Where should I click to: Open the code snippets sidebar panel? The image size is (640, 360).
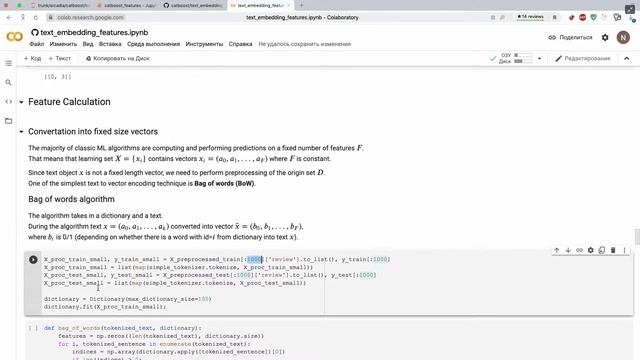[8, 102]
